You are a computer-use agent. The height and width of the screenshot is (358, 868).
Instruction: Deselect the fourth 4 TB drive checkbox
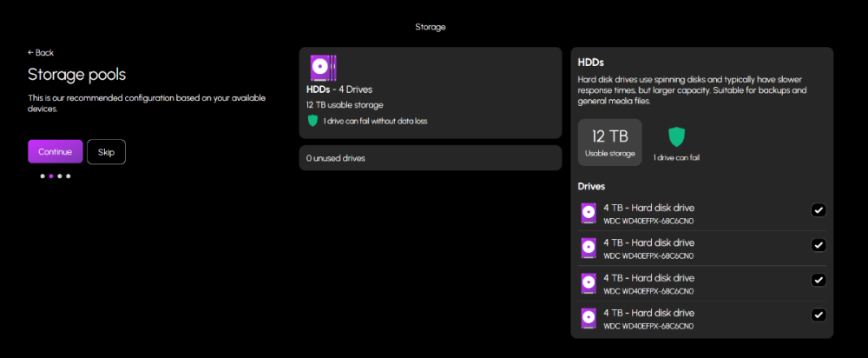point(819,315)
